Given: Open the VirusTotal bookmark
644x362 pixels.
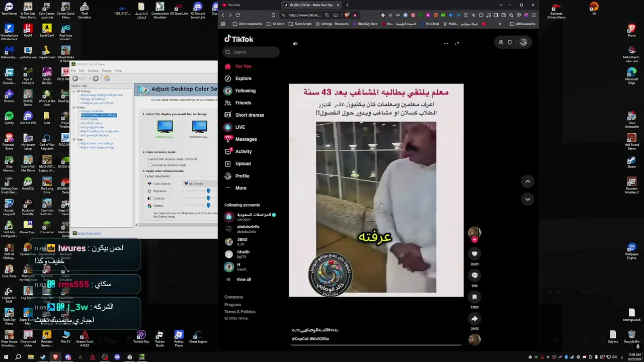Looking at the screenshot, I should point(430,24).
